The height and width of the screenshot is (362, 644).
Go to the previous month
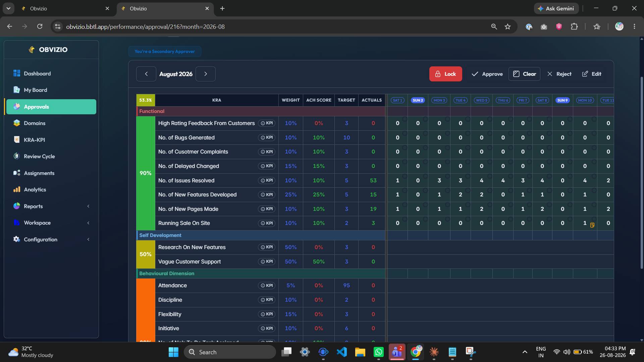pyautogui.click(x=146, y=74)
